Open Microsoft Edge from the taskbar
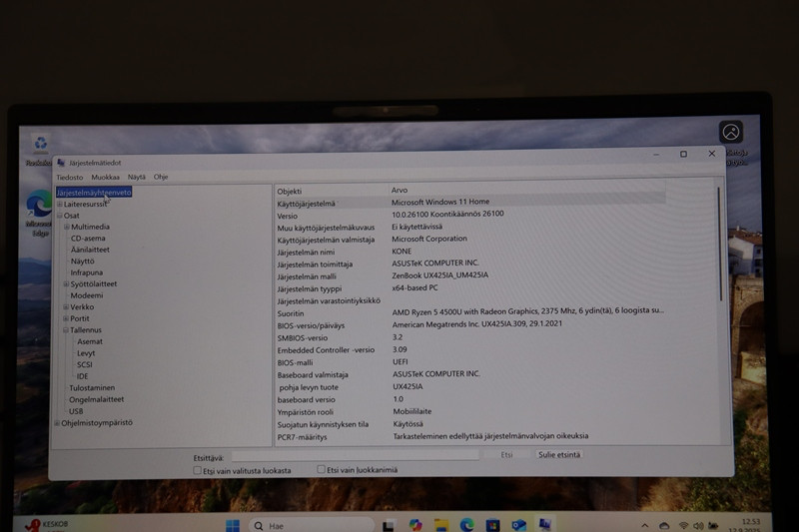The height and width of the screenshot is (532, 799). (x=466, y=525)
